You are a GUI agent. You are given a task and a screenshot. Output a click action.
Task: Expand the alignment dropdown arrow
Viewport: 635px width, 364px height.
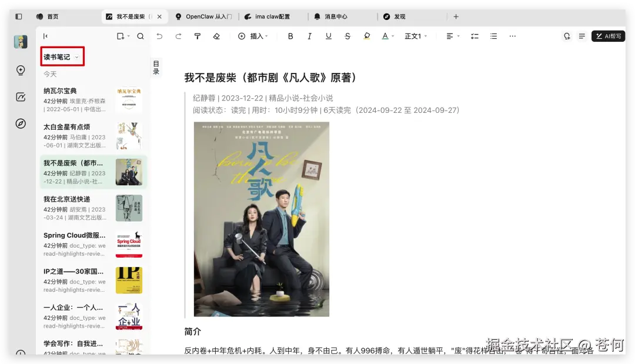(459, 36)
